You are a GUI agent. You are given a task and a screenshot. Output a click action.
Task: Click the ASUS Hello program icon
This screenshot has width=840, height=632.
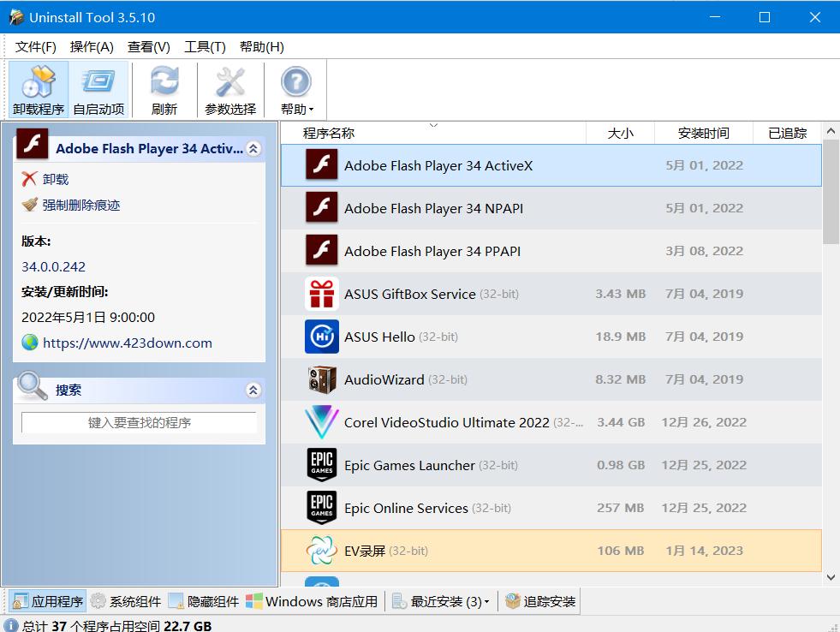[x=321, y=337]
